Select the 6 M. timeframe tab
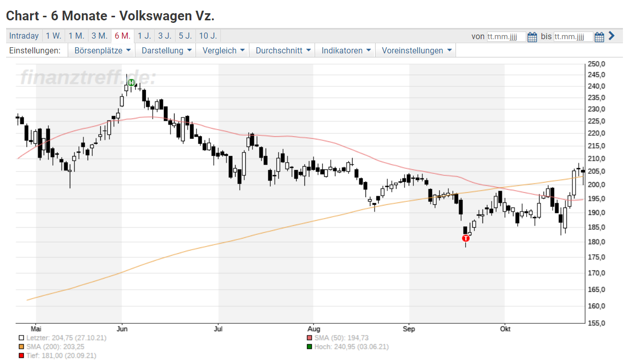 pyautogui.click(x=122, y=36)
